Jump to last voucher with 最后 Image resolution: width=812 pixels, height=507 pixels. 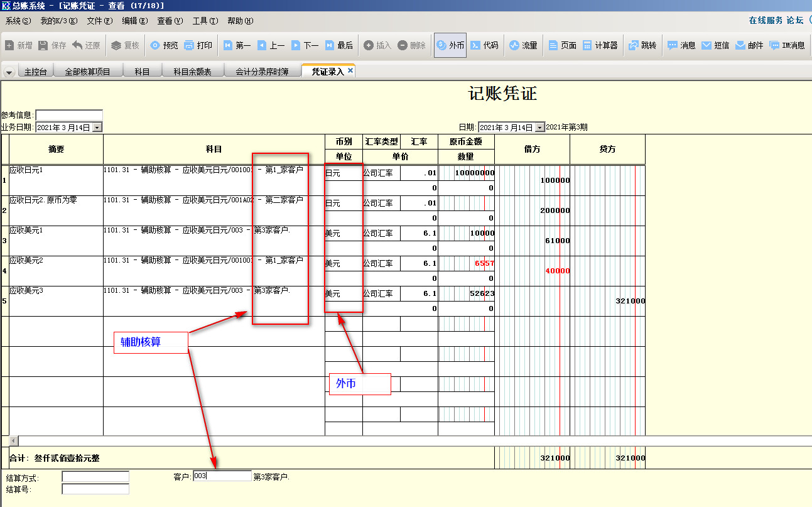click(338, 45)
